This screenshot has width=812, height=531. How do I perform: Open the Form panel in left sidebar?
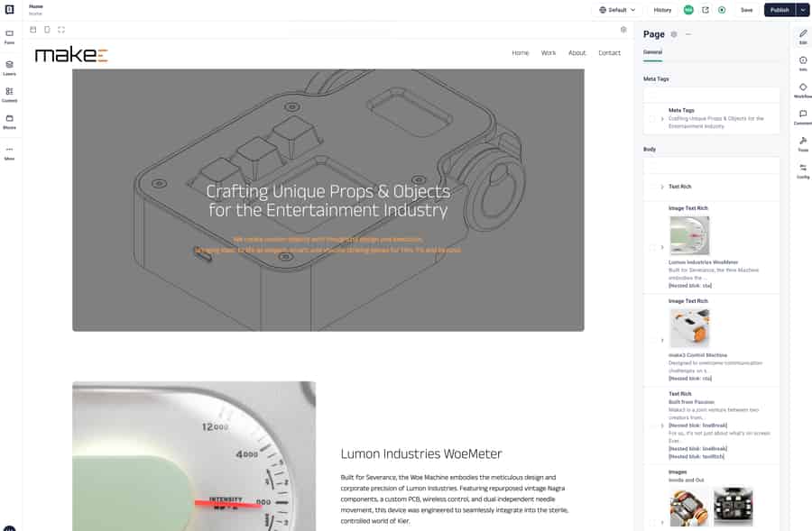9,36
